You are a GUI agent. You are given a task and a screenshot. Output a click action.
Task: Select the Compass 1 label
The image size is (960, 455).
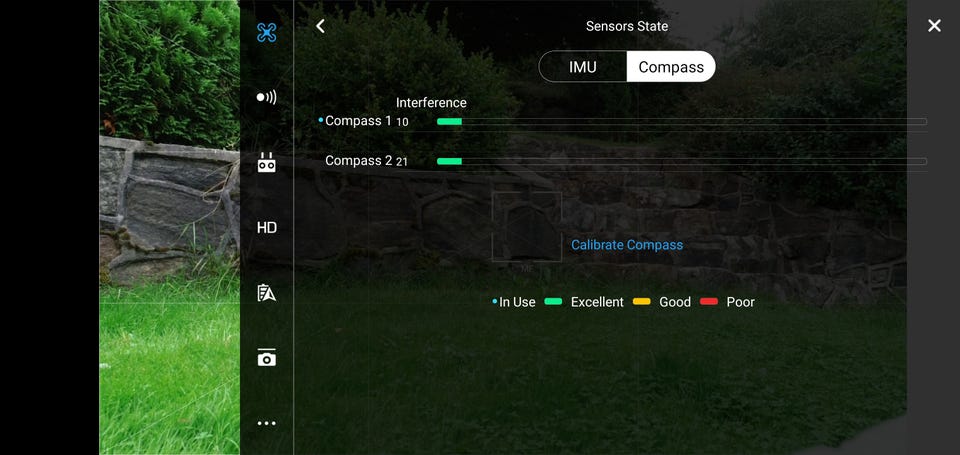click(x=358, y=121)
